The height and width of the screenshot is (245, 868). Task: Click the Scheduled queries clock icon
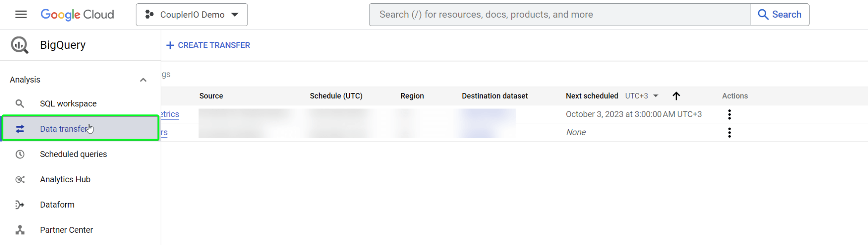click(x=19, y=154)
